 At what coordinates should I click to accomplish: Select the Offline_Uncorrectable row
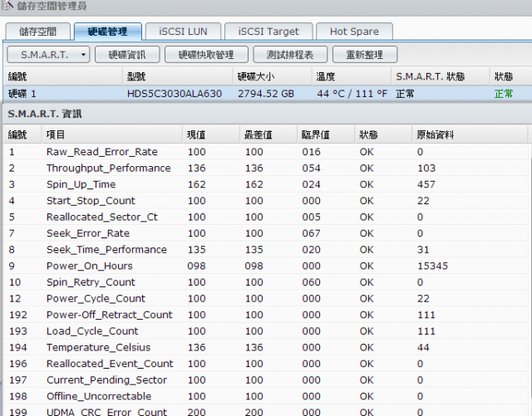266,396
